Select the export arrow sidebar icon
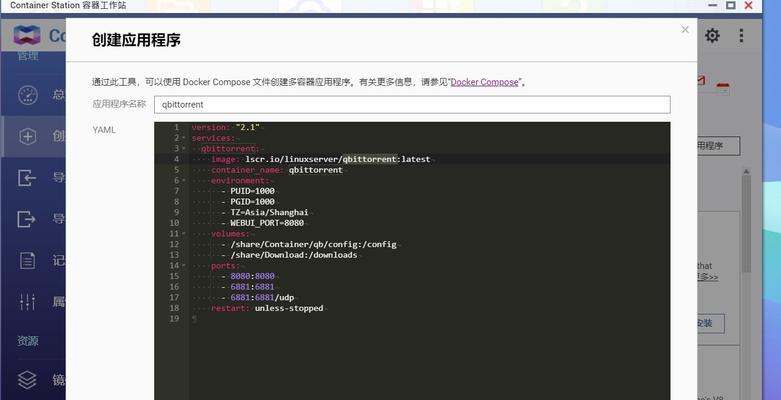 (x=26, y=218)
